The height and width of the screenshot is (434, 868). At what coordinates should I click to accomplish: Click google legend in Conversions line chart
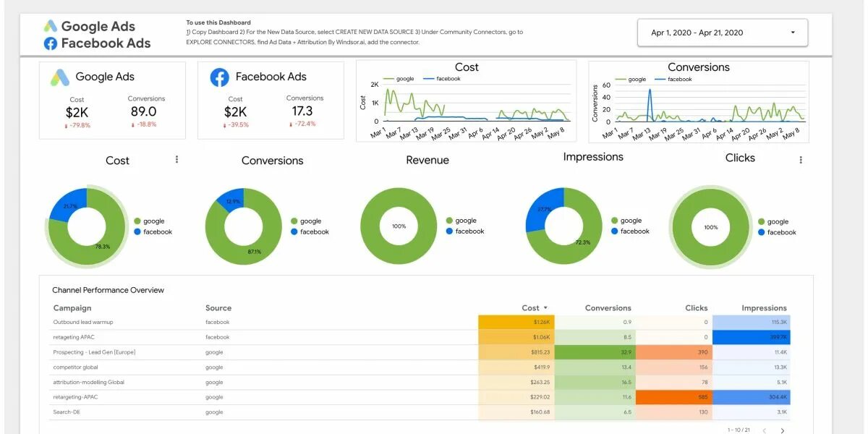coord(631,80)
